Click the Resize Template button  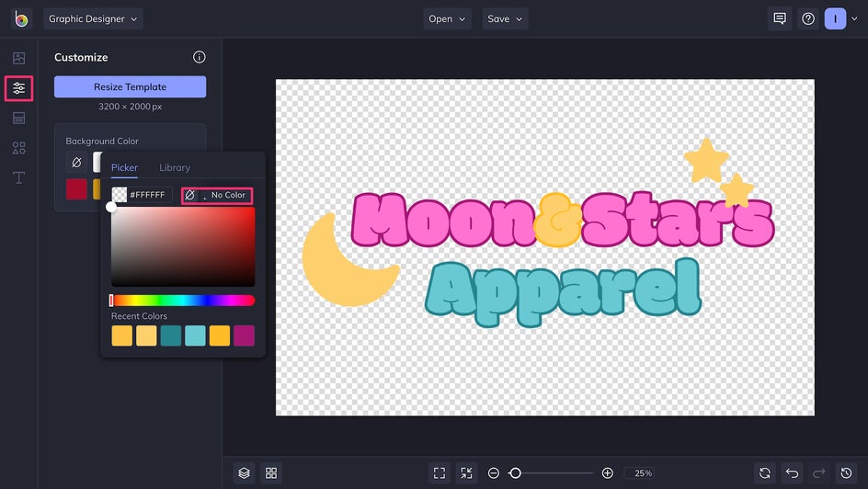tap(130, 86)
